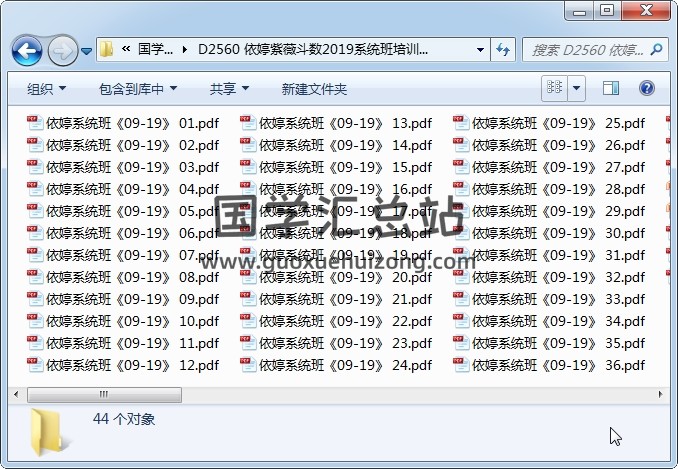Select file name 依婷系统班《09-19》 31.pdf
678x469 pixels.
click(x=559, y=255)
